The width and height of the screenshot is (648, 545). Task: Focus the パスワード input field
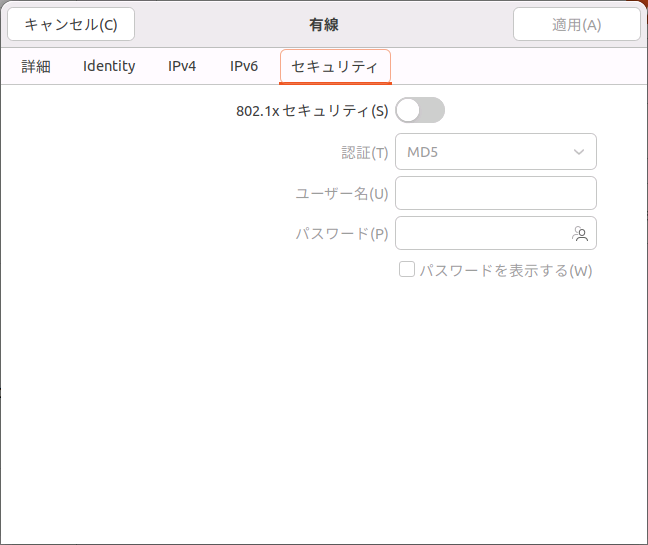click(x=496, y=233)
